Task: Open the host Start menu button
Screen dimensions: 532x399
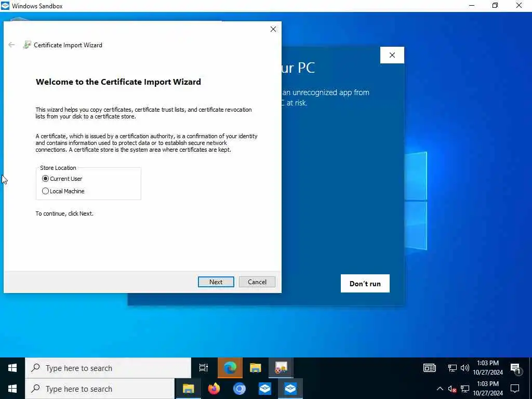Action: click(x=12, y=389)
